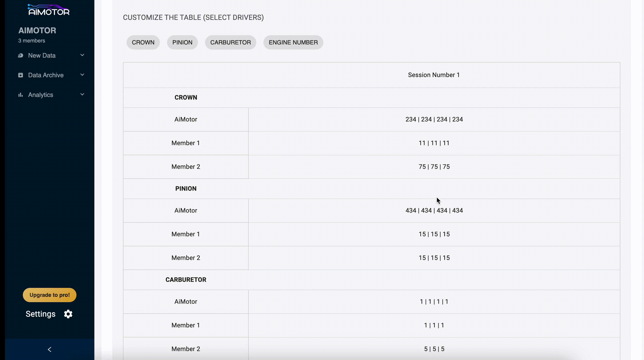The height and width of the screenshot is (360, 644).
Task: Expand the New Data chevron
Action: coord(82,55)
